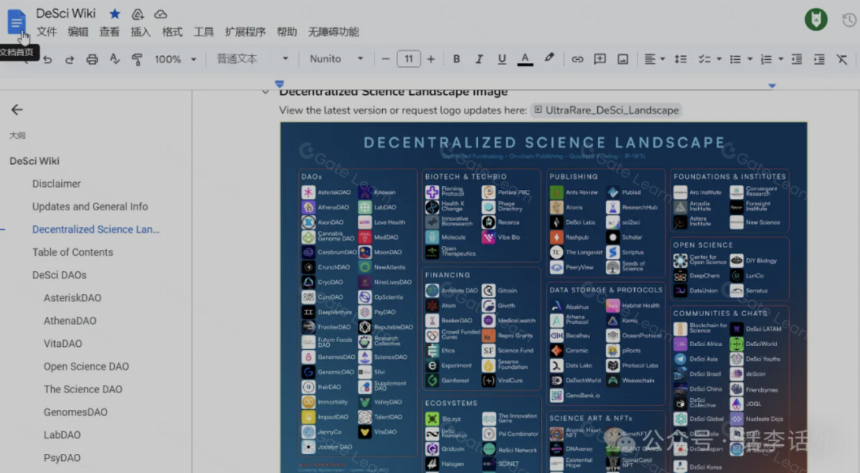
Task: Go to Updates and General Info
Action: tap(90, 207)
